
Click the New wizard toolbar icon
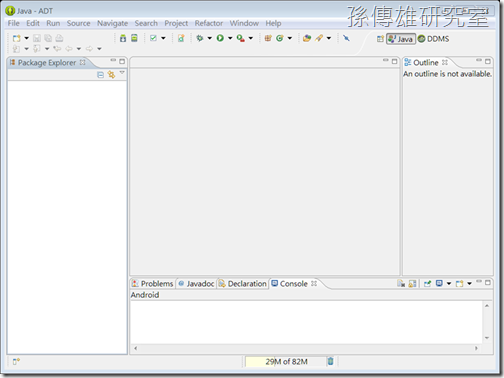pyautogui.click(x=16, y=38)
